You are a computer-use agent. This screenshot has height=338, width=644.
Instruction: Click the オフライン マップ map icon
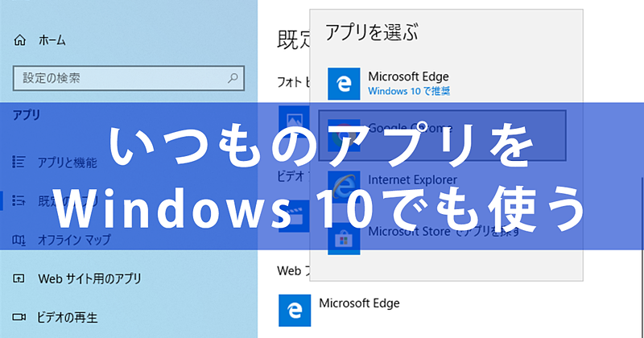[x=19, y=240]
